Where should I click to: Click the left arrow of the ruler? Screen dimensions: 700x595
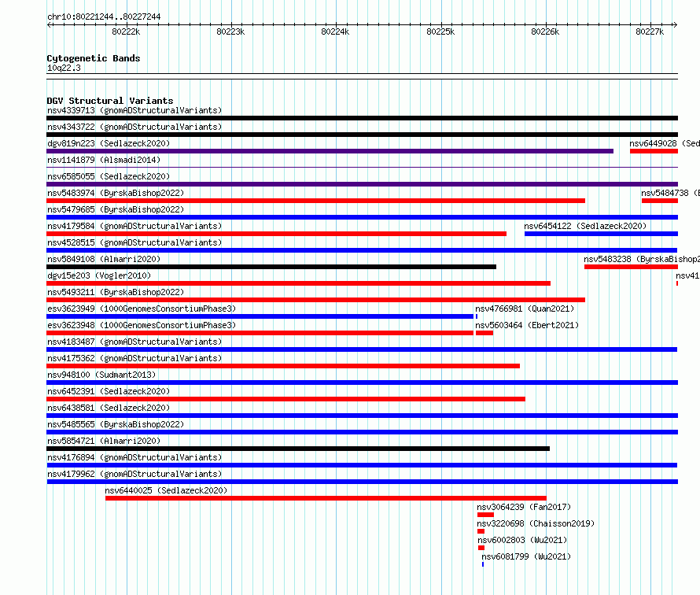[x=49, y=24]
